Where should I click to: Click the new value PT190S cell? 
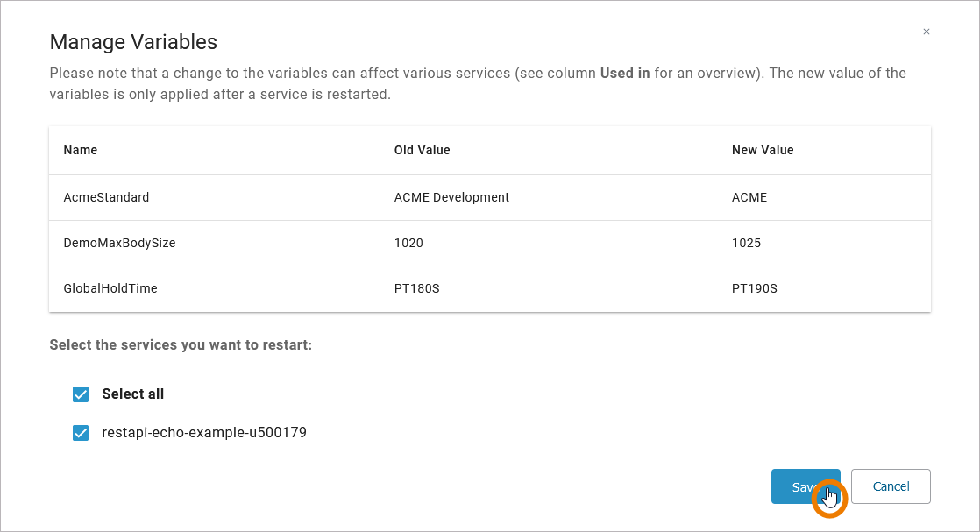(755, 288)
